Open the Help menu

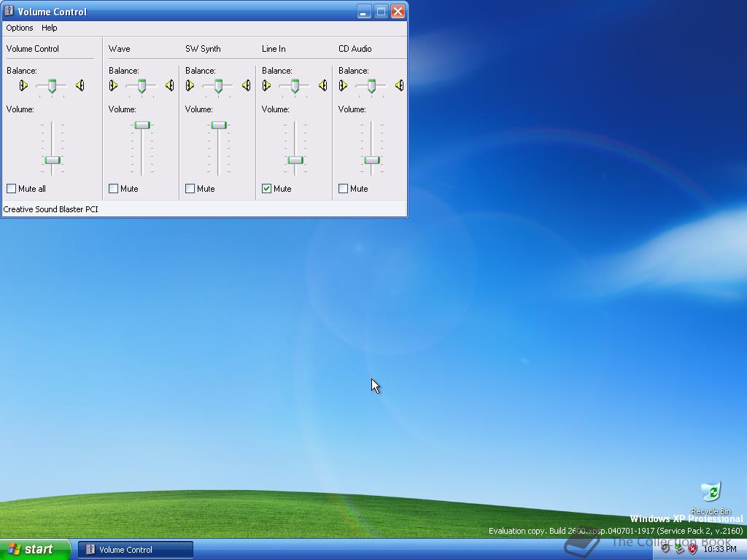click(x=49, y=28)
